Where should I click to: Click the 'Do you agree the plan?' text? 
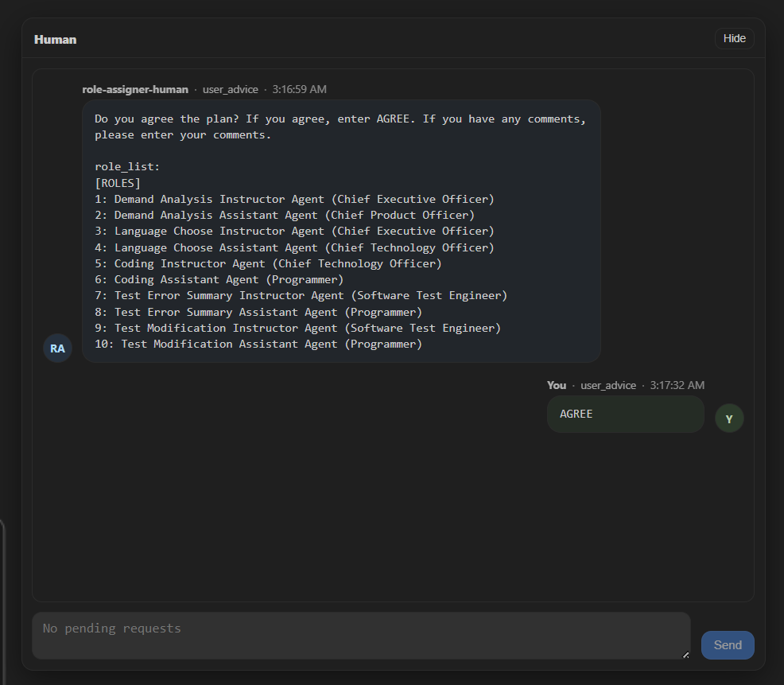click(167, 119)
